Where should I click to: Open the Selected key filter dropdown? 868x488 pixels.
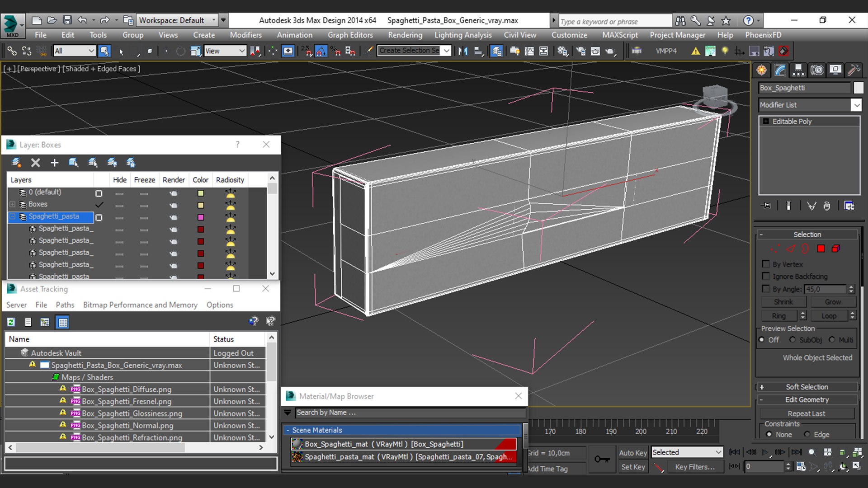tap(687, 452)
